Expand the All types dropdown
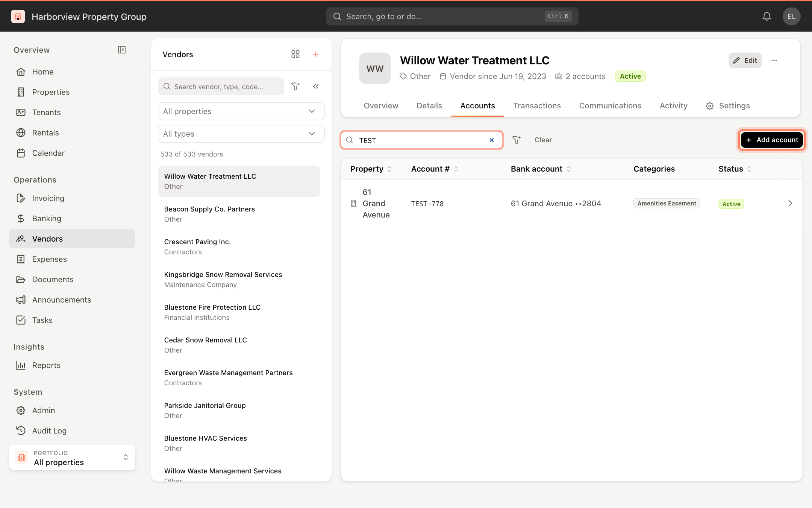This screenshot has height=508, width=812. [x=241, y=134]
